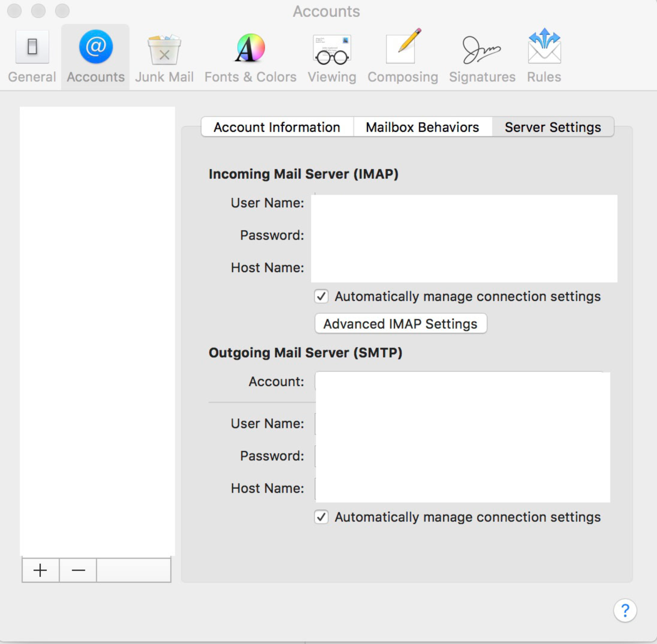Open Signatures preferences pane
This screenshot has width=657, height=644.
(482, 56)
